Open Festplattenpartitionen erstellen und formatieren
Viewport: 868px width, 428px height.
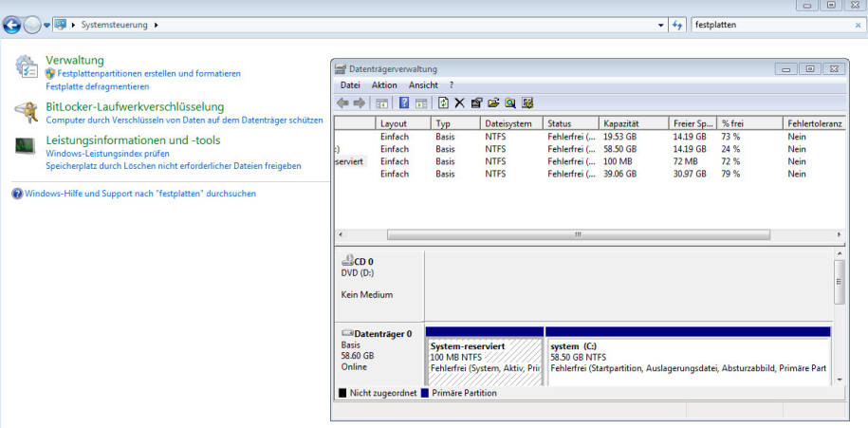(x=149, y=73)
